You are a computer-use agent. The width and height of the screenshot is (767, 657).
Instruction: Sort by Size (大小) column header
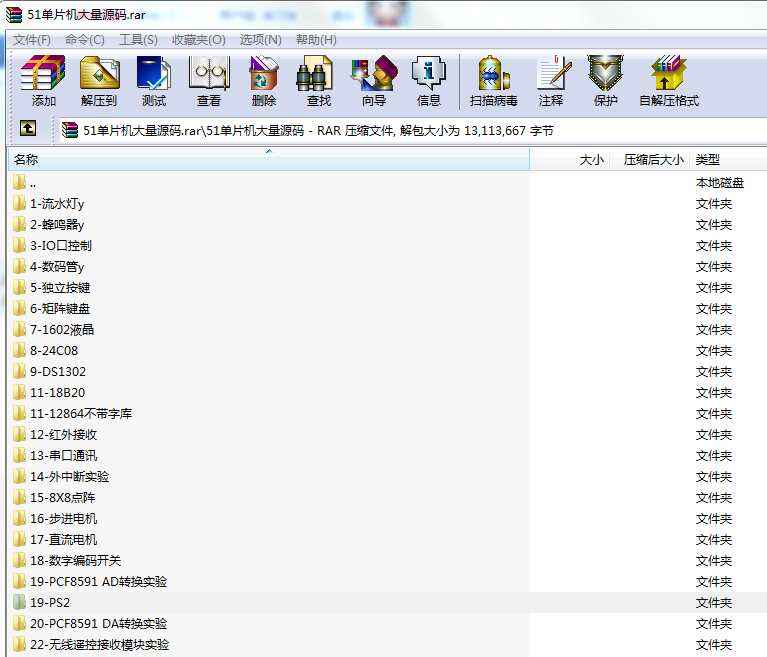click(569, 159)
